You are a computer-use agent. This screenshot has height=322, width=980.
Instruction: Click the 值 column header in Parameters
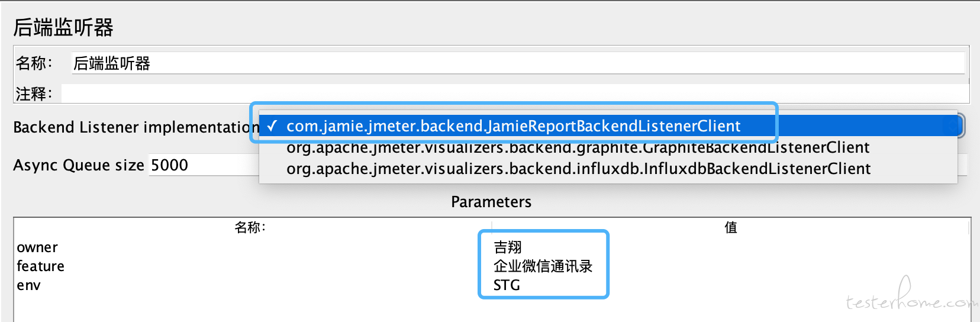(731, 227)
